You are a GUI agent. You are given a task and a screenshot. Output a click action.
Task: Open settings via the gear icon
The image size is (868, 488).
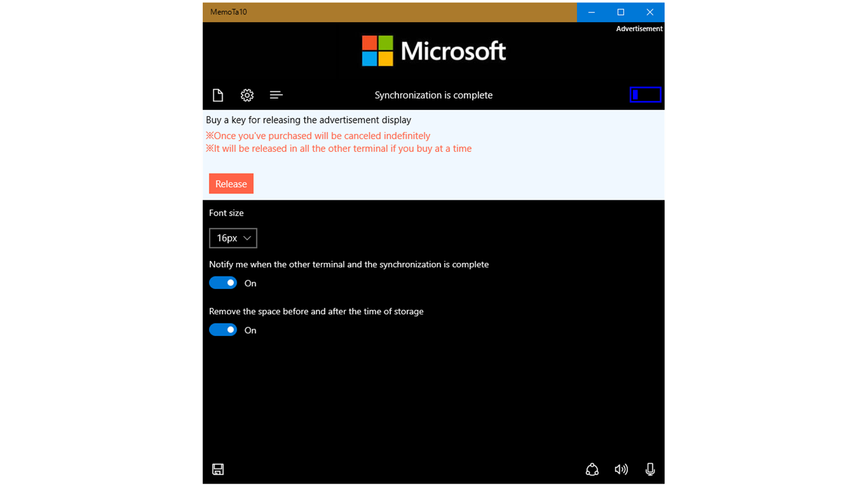(247, 95)
